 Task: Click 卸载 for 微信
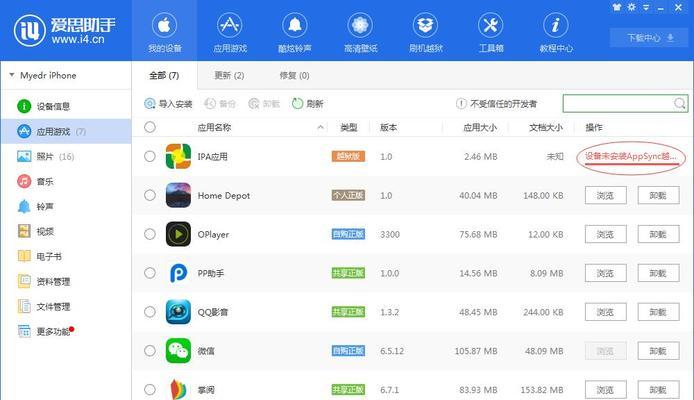pyautogui.click(x=658, y=351)
